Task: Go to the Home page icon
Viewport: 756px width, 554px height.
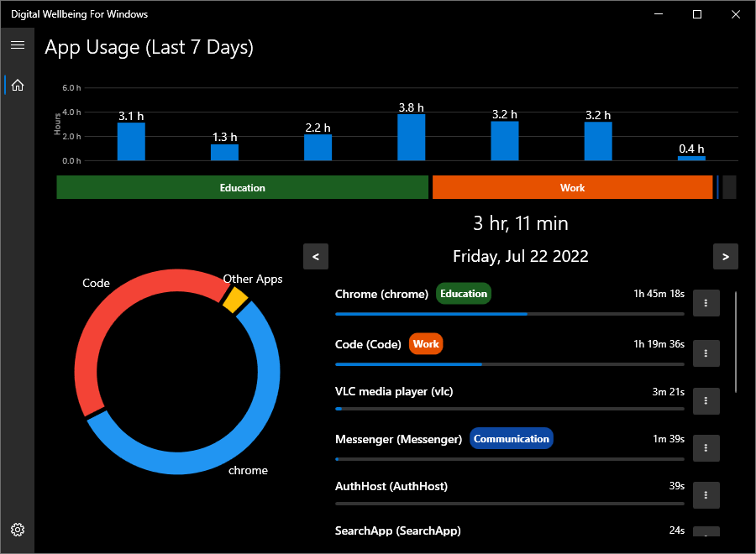Action: pos(18,85)
